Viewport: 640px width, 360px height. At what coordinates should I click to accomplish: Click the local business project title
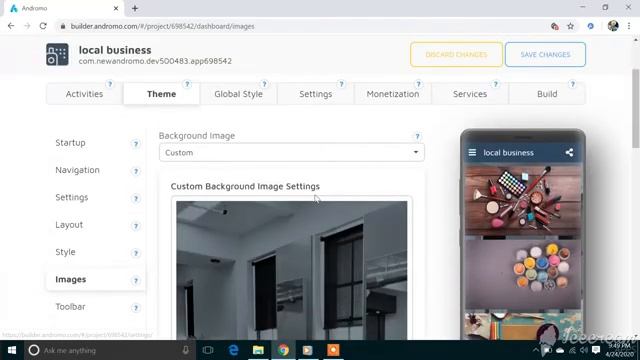[x=115, y=50]
